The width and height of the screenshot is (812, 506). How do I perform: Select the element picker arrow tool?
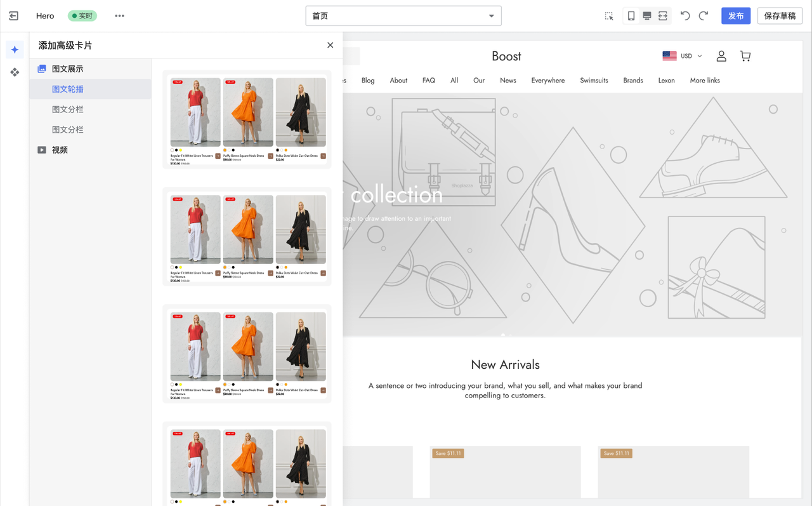click(x=608, y=16)
